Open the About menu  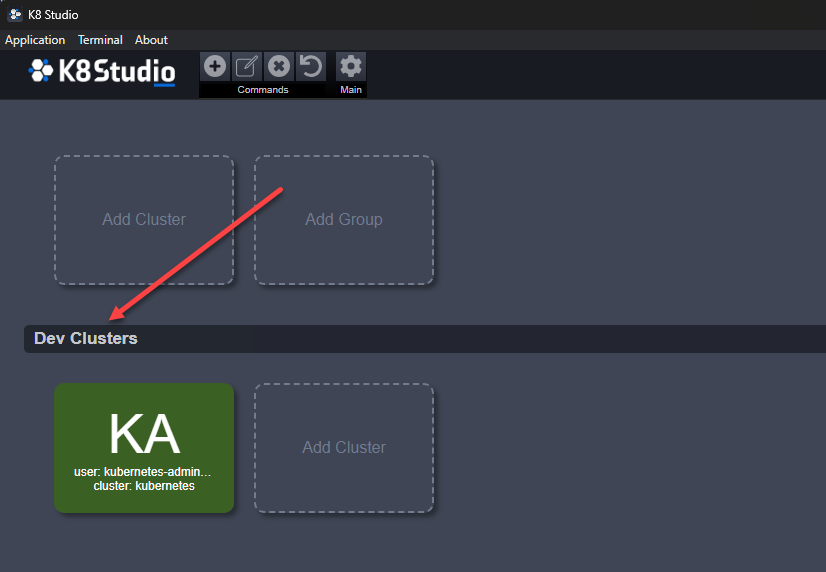151,40
